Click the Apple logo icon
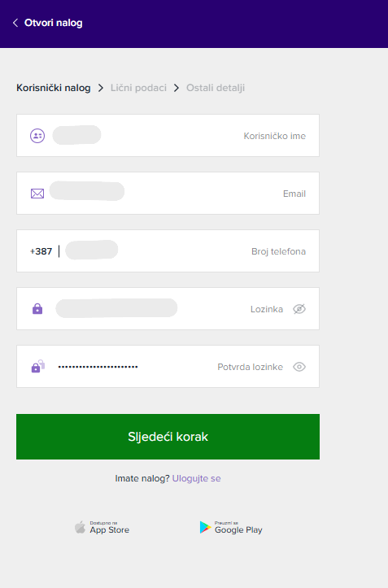 tap(80, 527)
